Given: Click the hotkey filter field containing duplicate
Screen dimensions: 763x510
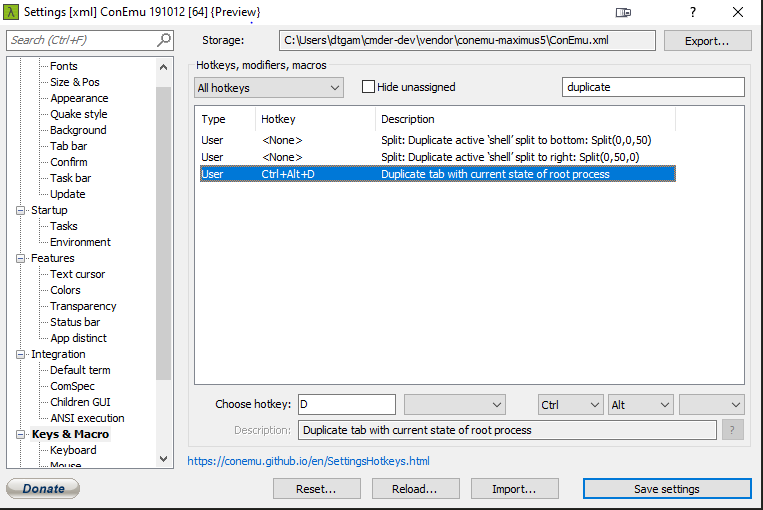Looking at the screenshot, I should 654,87.
